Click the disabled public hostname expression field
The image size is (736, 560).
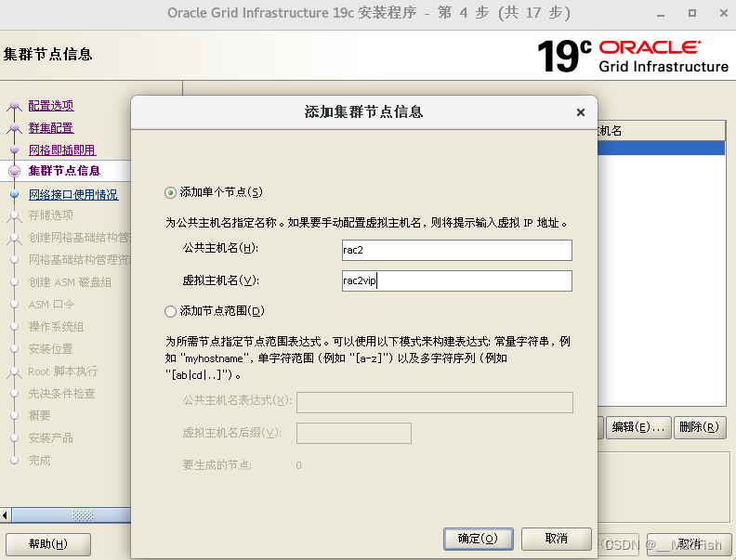[x=435, y=402]
